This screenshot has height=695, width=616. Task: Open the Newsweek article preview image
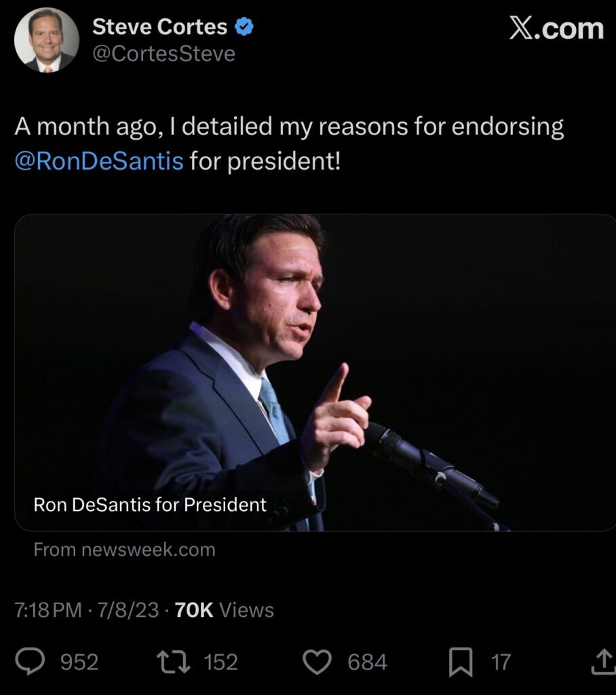[315, 353]
